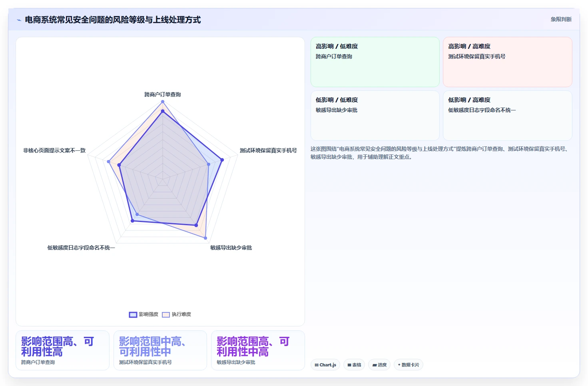Click 敏感导出缺少审批 text in low-impact card
Screen dimensions: 588x386
337,110
